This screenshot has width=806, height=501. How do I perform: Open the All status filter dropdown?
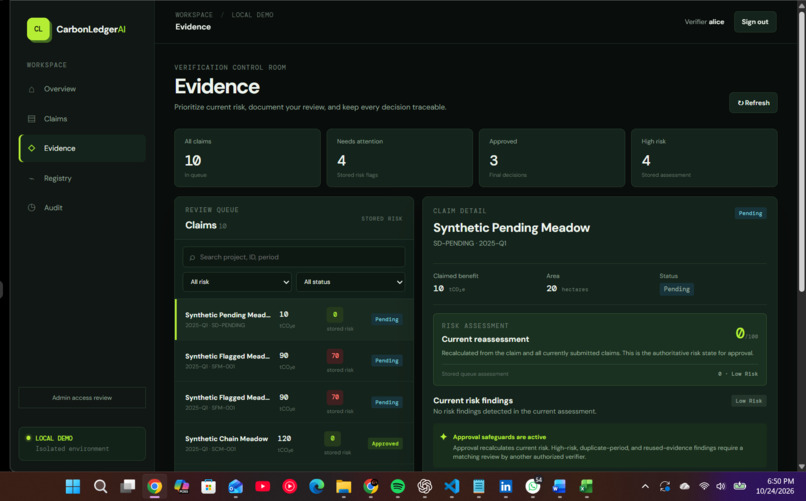tap(351, 282)
